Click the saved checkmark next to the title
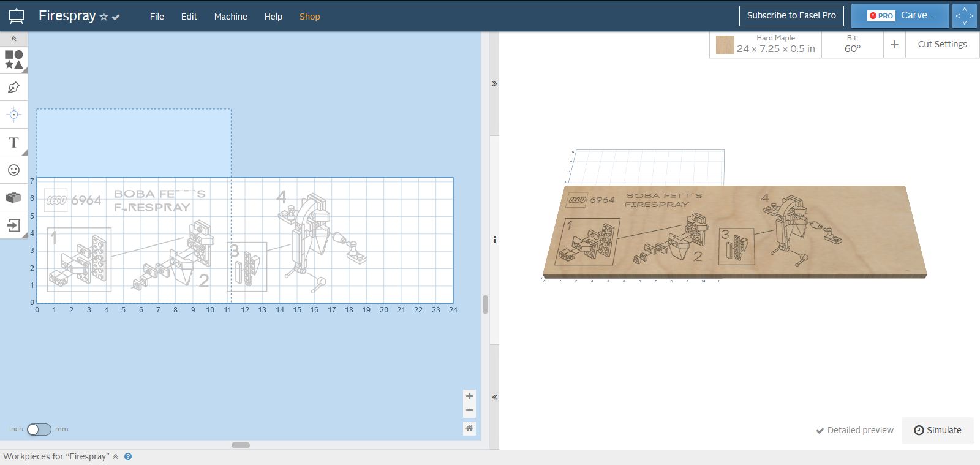The image size is (980, 465). pyautogui.click(x=116, y=17)
